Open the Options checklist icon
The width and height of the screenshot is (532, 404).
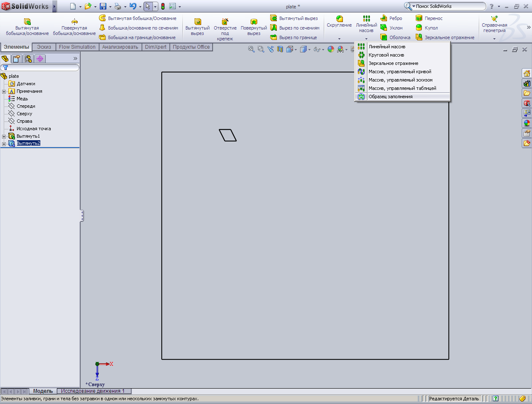point(173,6)
